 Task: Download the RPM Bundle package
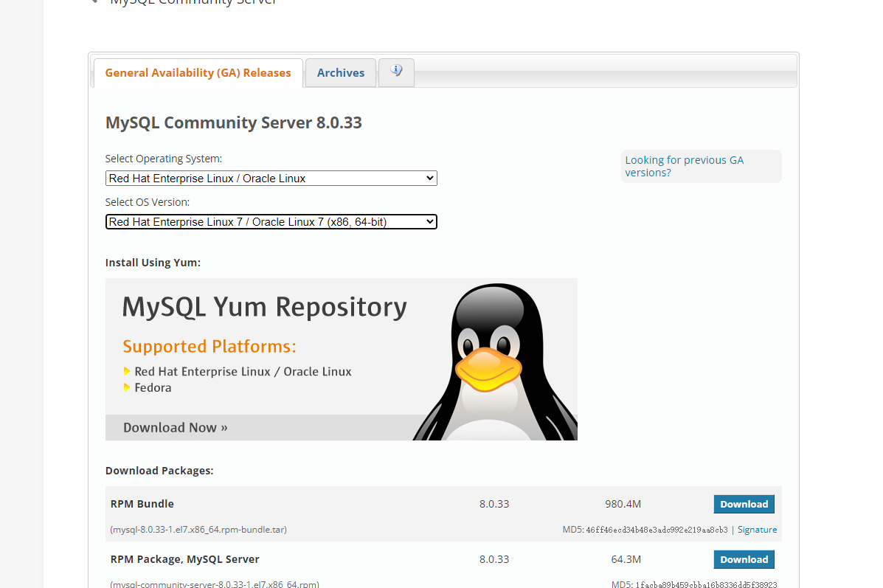tap(744, 504)
